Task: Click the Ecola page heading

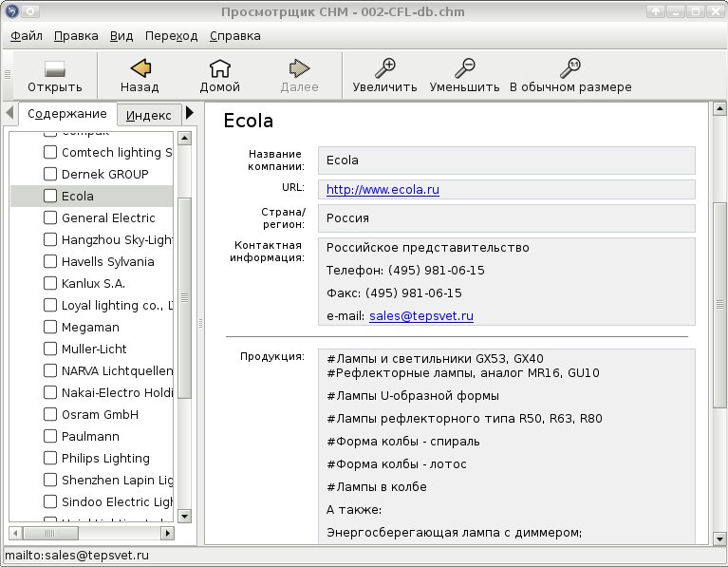Action: tap(249, 121)
